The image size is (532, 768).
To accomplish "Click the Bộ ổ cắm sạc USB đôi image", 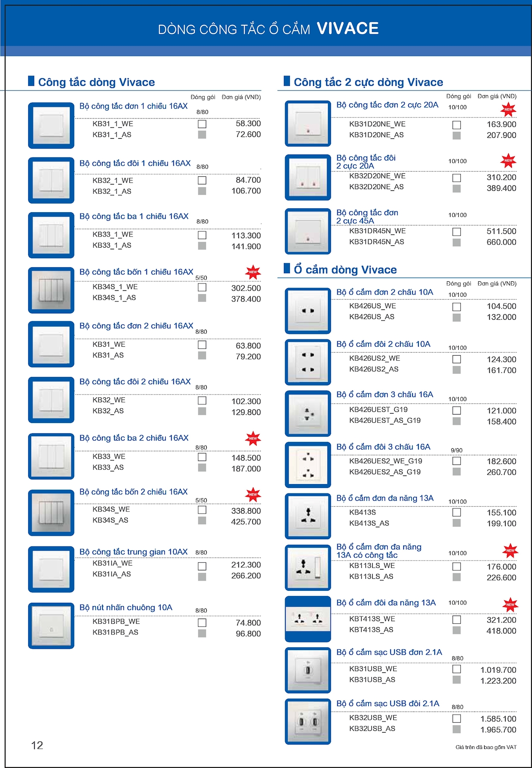I will pyautogui.click(x=308, y=721).
